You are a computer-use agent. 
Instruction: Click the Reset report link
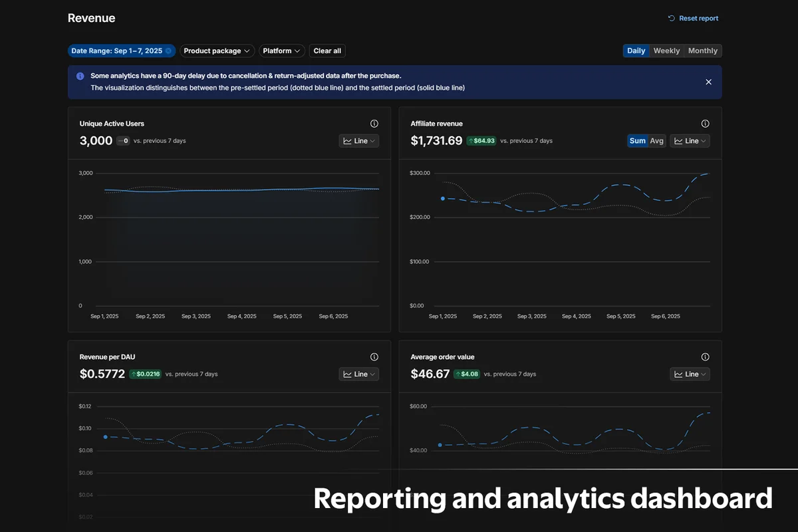coord(698,19)
